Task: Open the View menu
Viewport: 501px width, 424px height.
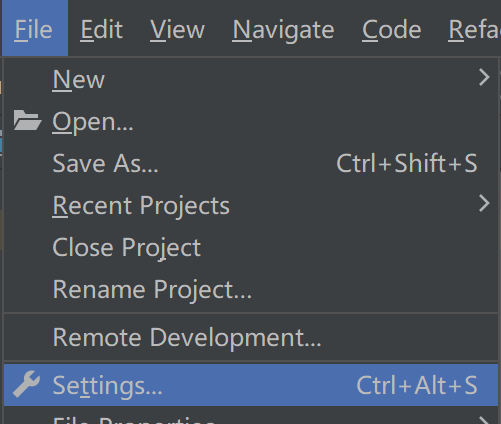Action: [177, 30]
